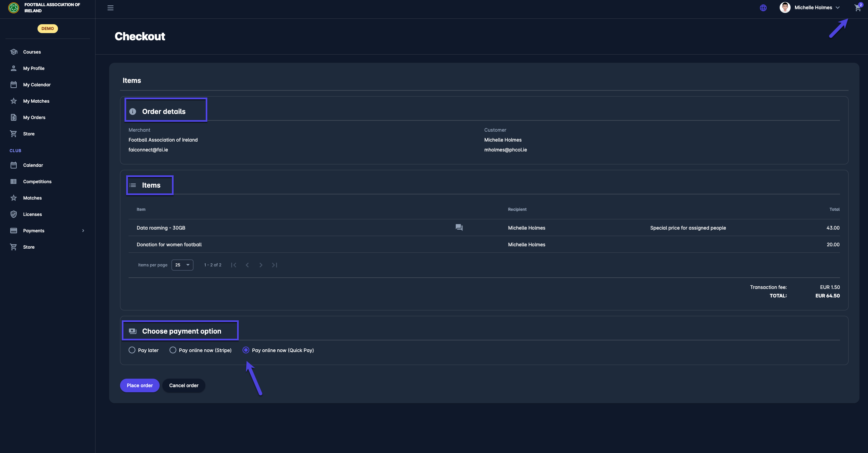
Task: Select the Pay later radio option
Action: 132,350
